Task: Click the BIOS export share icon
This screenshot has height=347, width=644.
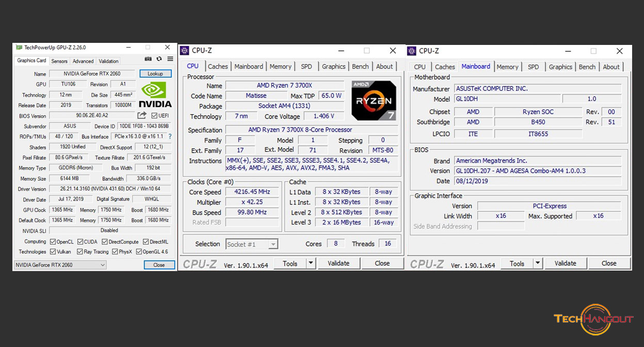Action: click(x=142, y=116)
